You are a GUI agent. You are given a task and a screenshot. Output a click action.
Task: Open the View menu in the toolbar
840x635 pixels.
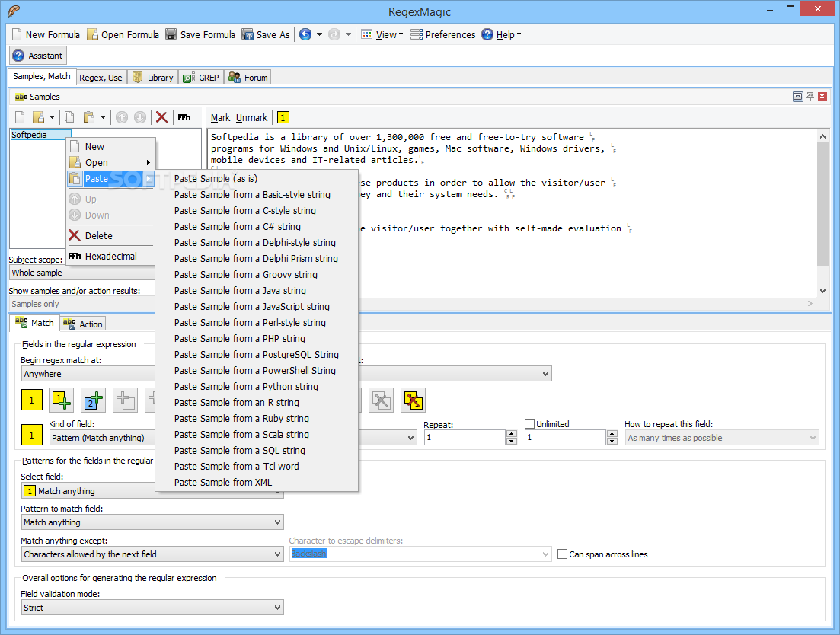pos(382,34)
